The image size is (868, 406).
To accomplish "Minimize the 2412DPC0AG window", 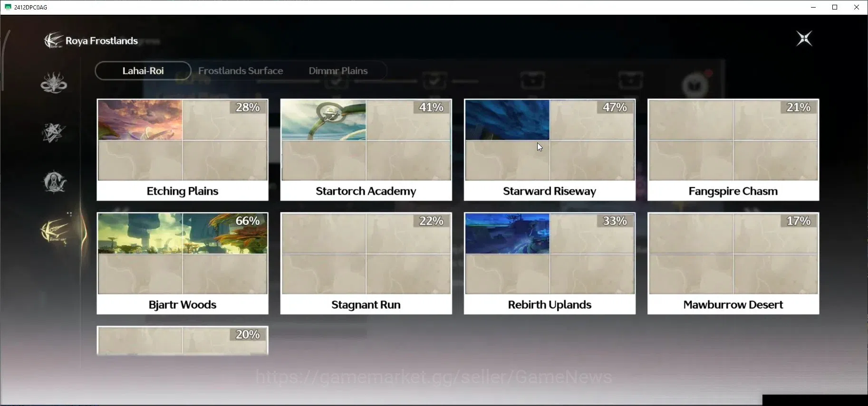I will 813,7.
